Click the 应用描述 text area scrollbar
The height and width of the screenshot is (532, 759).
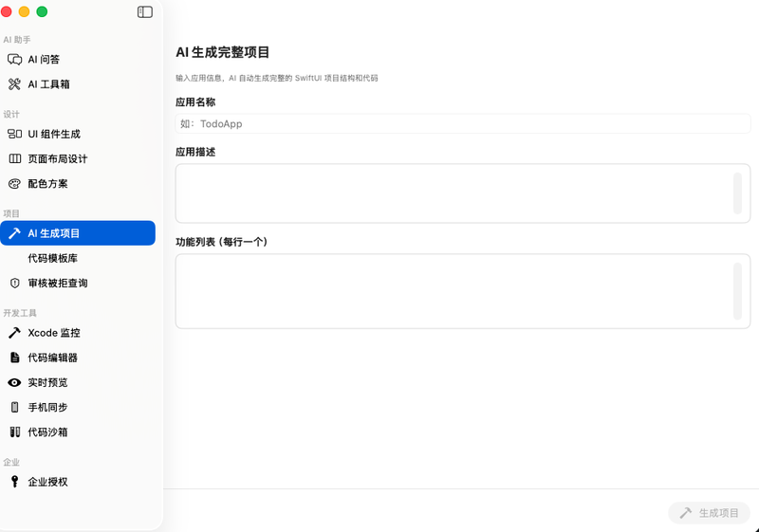click(x=738, y=193)
